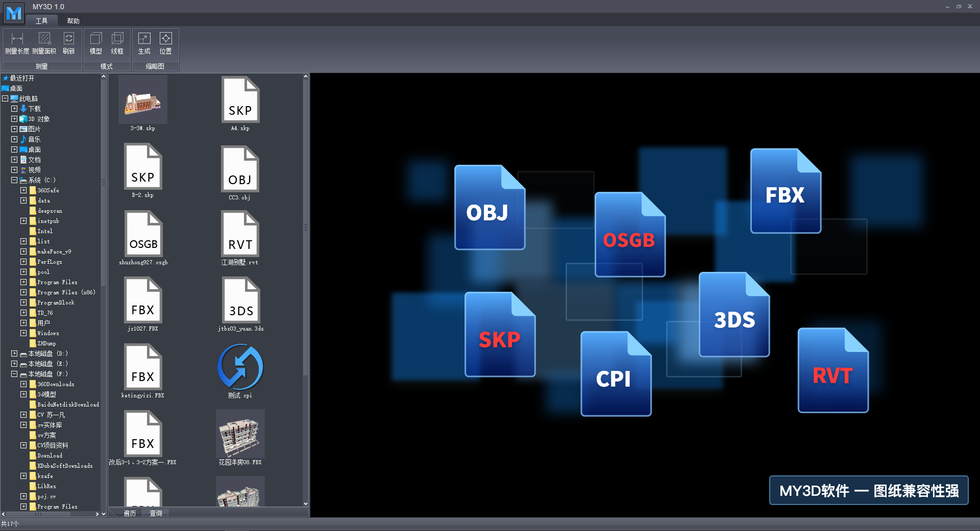This screenshot has height=531, width=980.
Task: Select the CV项目资料 folder
Action: pos(49,445)
